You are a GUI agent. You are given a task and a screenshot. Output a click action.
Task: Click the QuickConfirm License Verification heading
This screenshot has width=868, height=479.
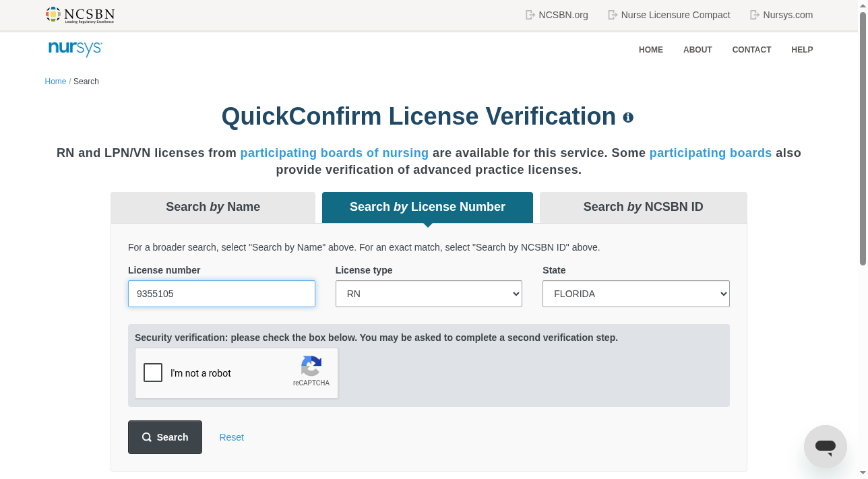click(x=418, y=117)
